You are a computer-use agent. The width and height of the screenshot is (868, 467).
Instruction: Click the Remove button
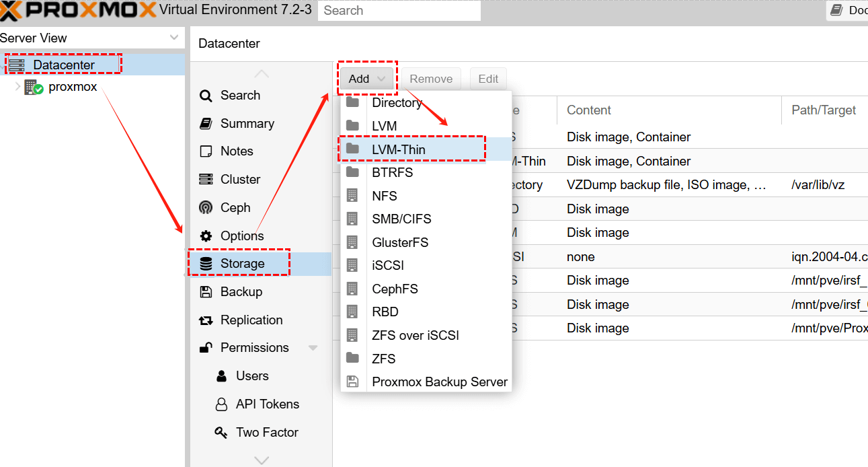click(x=430, y=79)
